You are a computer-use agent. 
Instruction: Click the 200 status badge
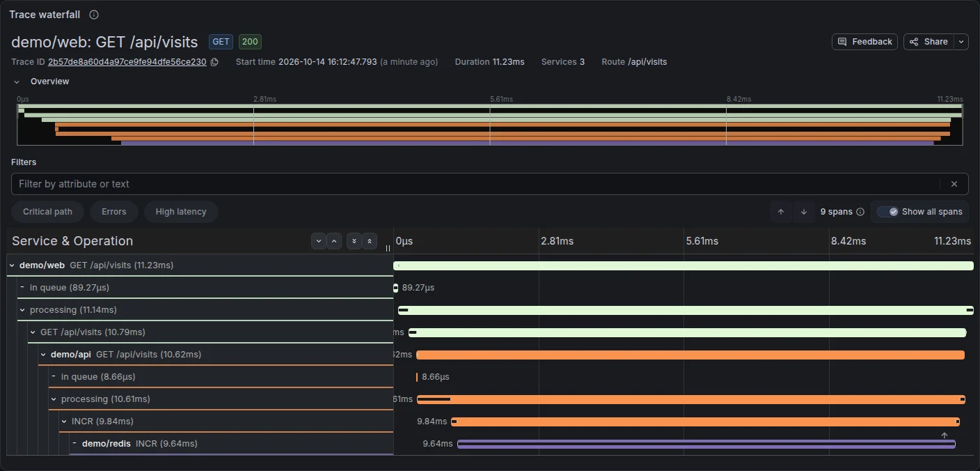click(250, 42)
